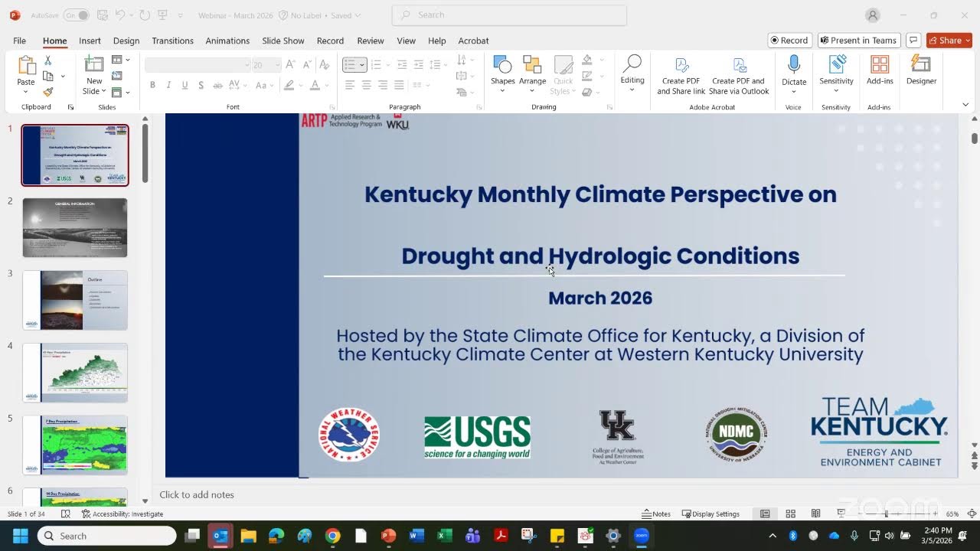Click the text highlight color swatch
The image size is (980, 551).
289,85
